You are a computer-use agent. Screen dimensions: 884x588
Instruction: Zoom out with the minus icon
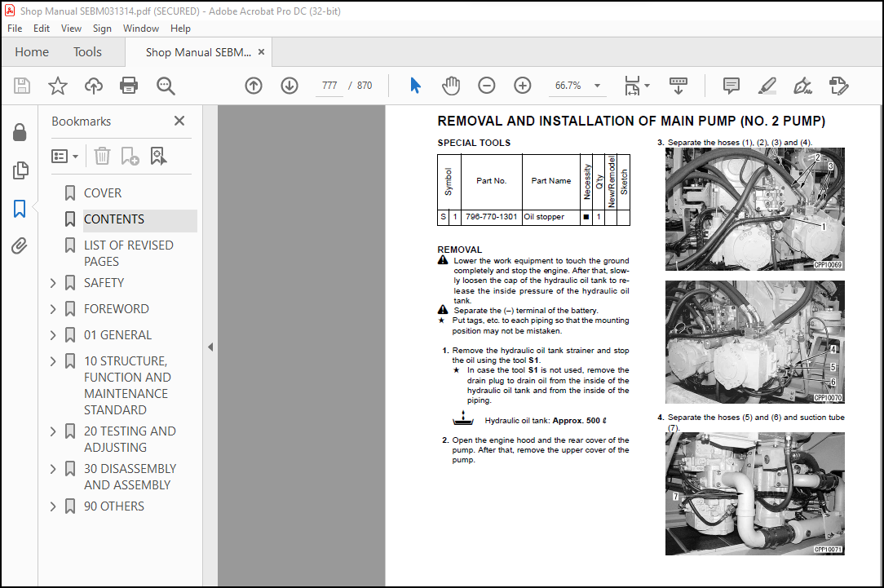[x=487, y=86]
